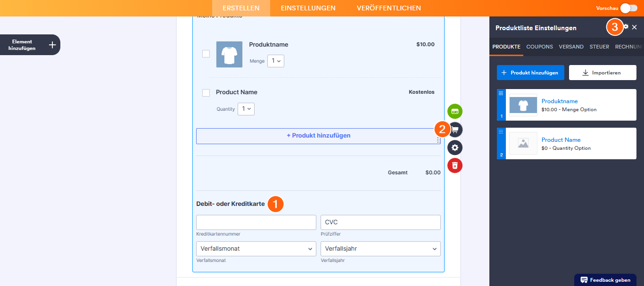644x286 pixels.
Task: Close the Produktliste Einstellungen panel
Action: 635,27
